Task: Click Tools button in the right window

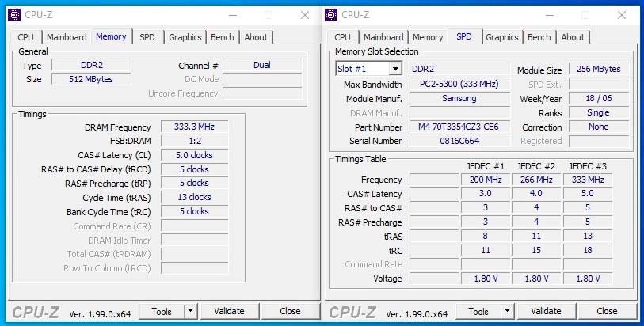Action: click(x=478, y=312)
